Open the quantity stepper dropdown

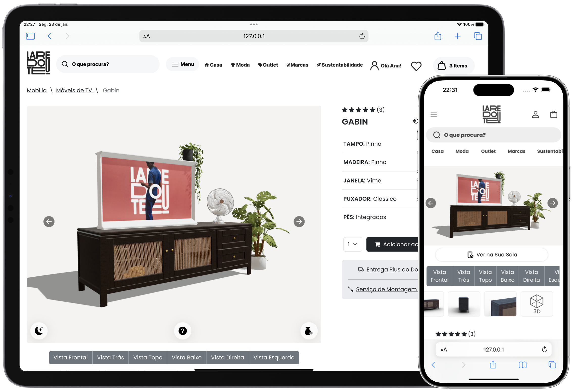click(352, 244)
